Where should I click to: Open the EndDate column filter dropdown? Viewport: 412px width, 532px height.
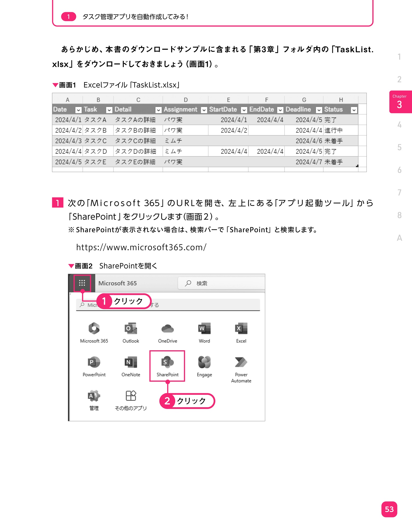[280, 110]
